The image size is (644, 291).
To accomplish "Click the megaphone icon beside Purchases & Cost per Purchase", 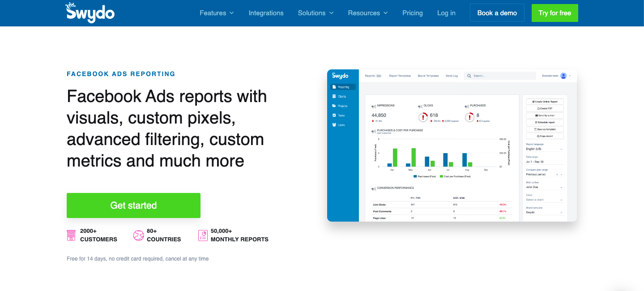I will pyautogui.click(x=374, y=132).
